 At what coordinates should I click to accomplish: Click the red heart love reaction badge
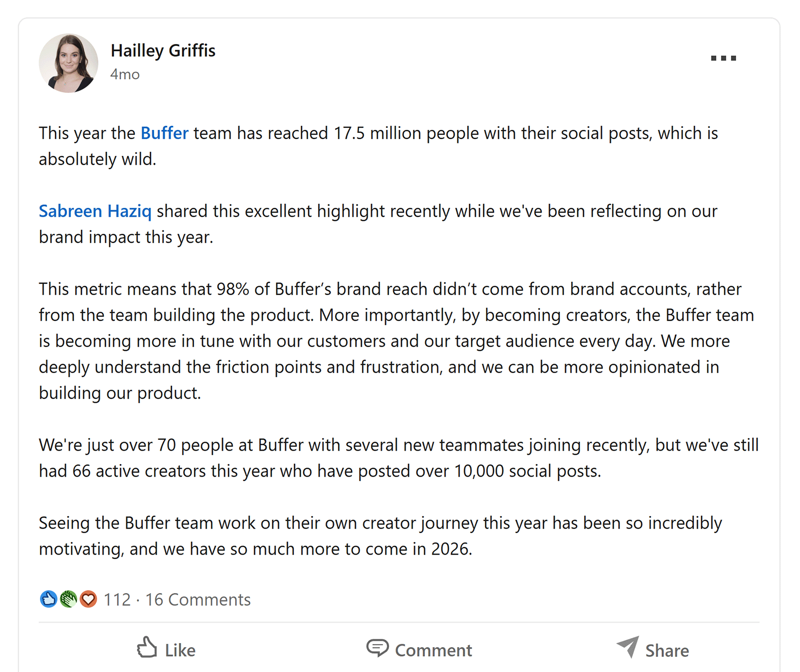point(88,599)
